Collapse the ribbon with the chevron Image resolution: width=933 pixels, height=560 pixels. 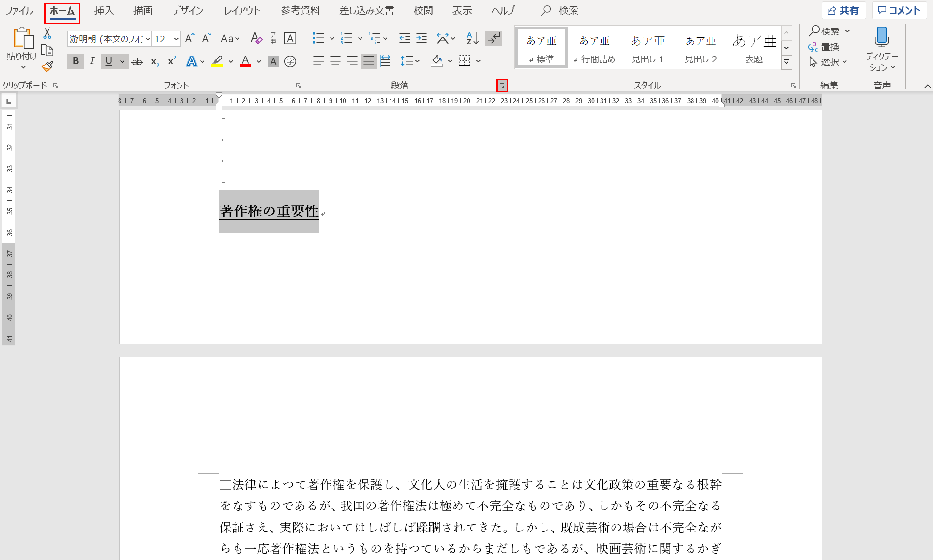(927, 86)
